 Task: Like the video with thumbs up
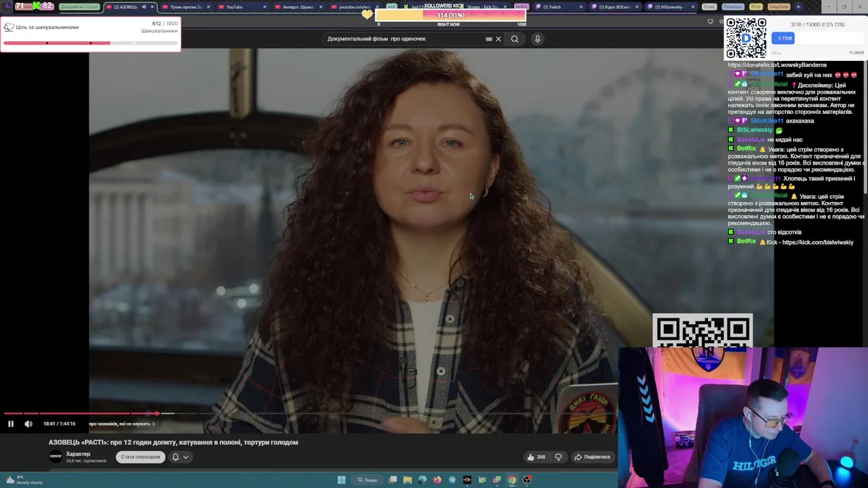536,457
